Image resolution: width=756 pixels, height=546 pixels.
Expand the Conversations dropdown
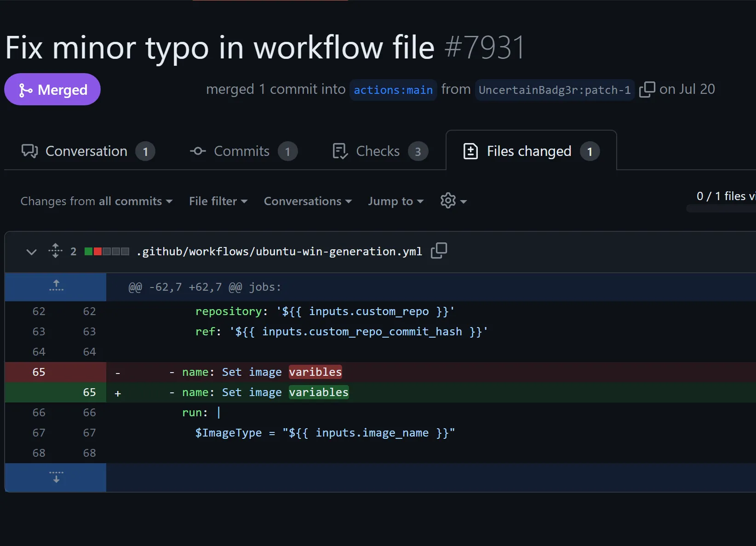(308, 201)
